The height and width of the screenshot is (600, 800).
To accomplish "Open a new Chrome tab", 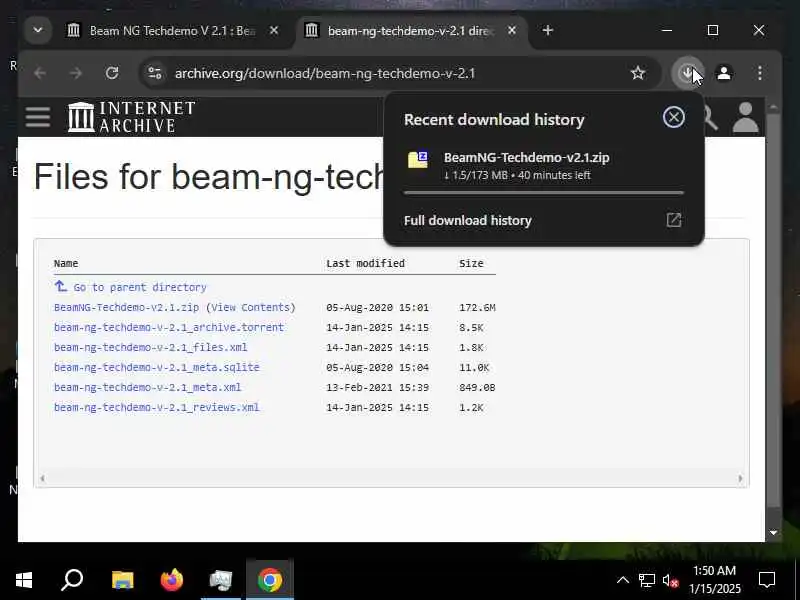I will click(547, 31).
